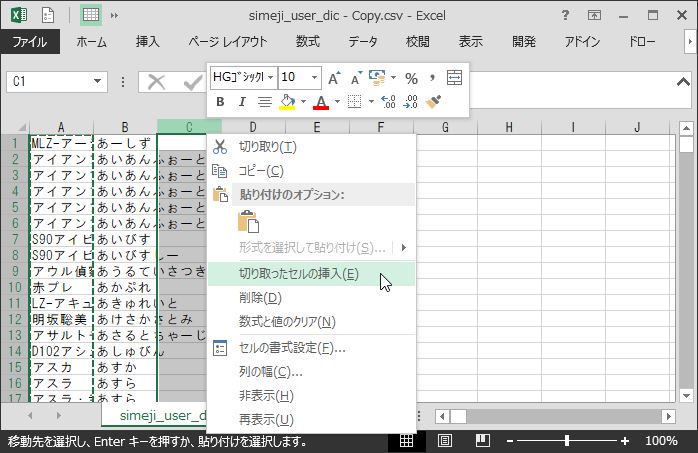This screenshot has height=453, width=698.
Task: Click zoom in plus button
Action: tap(625, 441)
